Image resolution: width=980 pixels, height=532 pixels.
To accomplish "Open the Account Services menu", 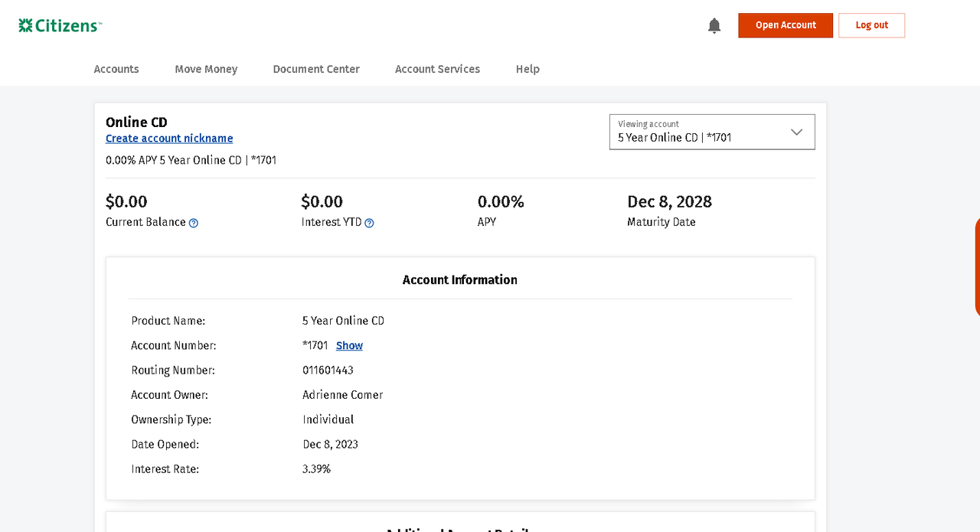I will tap(437, 69).
